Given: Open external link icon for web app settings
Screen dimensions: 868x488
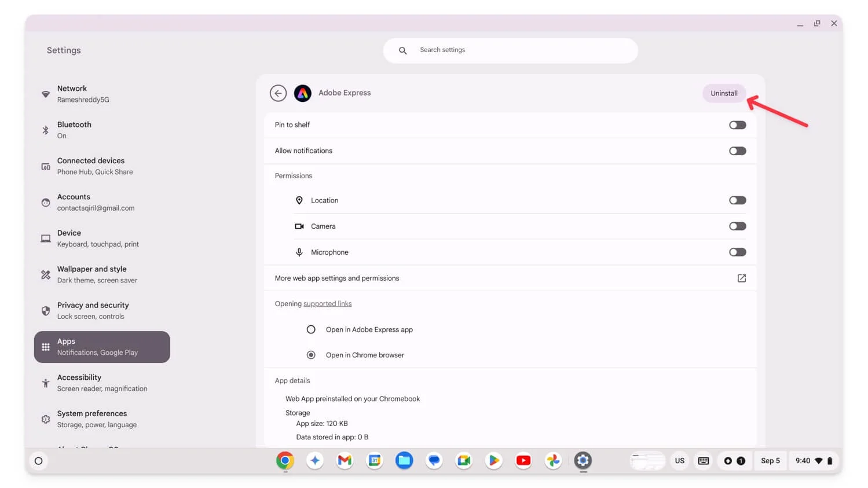Looking at the screenshot, I should (741, 278).
